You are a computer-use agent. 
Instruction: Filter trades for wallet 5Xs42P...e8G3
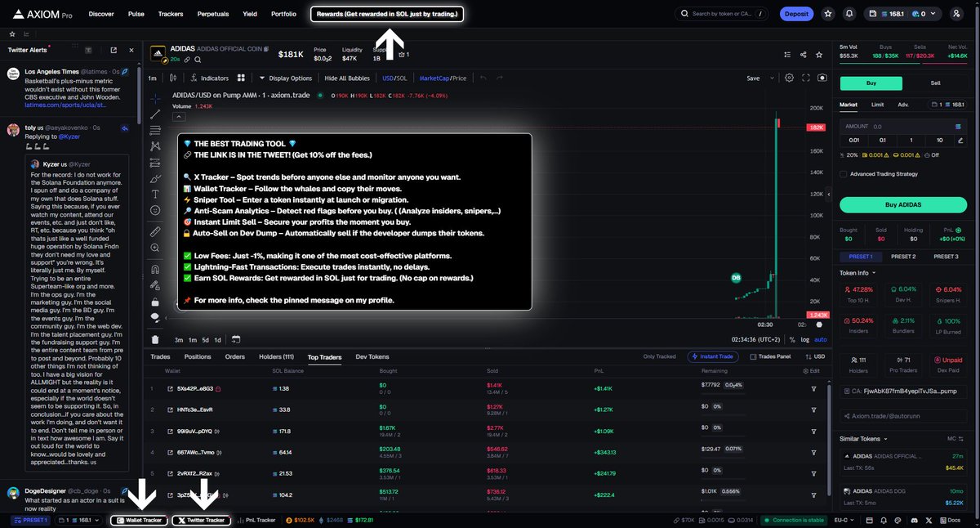point(813,388)
